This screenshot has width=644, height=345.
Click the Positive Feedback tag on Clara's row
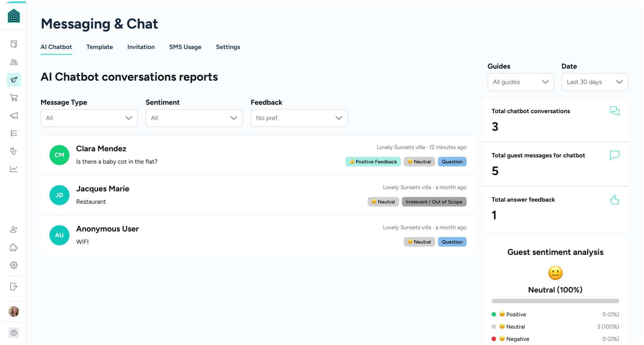pyautogui.click(x=373, y=162)
